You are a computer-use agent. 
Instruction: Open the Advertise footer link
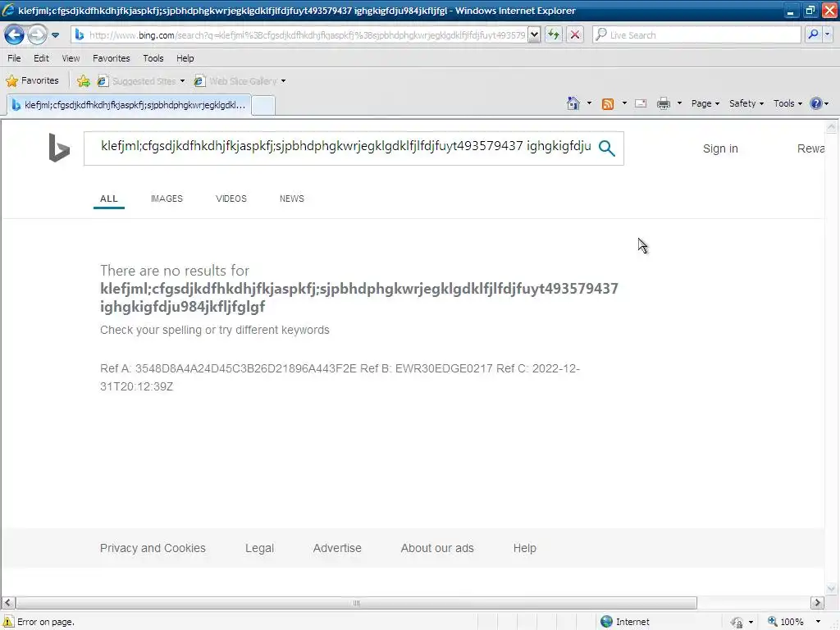[x=337, y=548]
